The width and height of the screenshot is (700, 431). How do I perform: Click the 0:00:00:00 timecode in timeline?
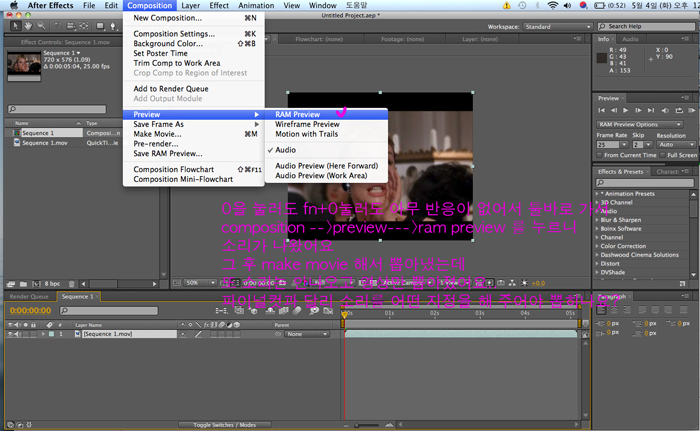tap(30, 310)
